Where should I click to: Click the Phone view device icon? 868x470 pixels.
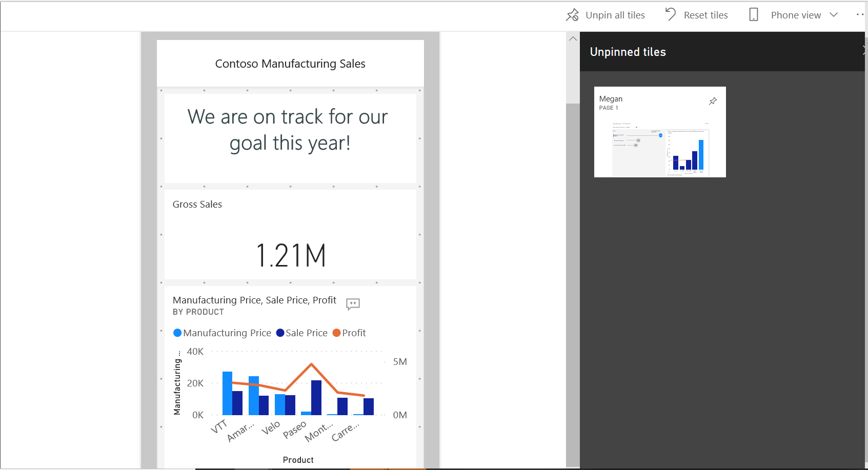click(x=754, y=14)
